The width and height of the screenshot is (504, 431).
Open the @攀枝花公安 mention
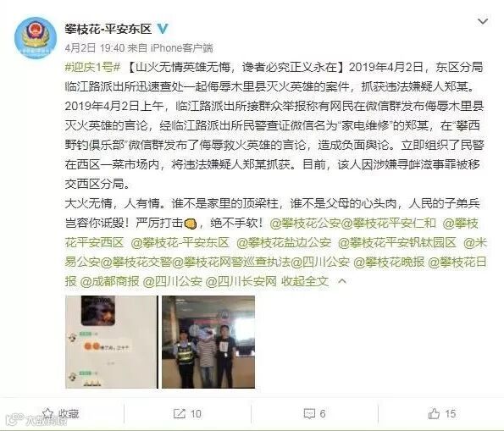(x=305, y=223)
